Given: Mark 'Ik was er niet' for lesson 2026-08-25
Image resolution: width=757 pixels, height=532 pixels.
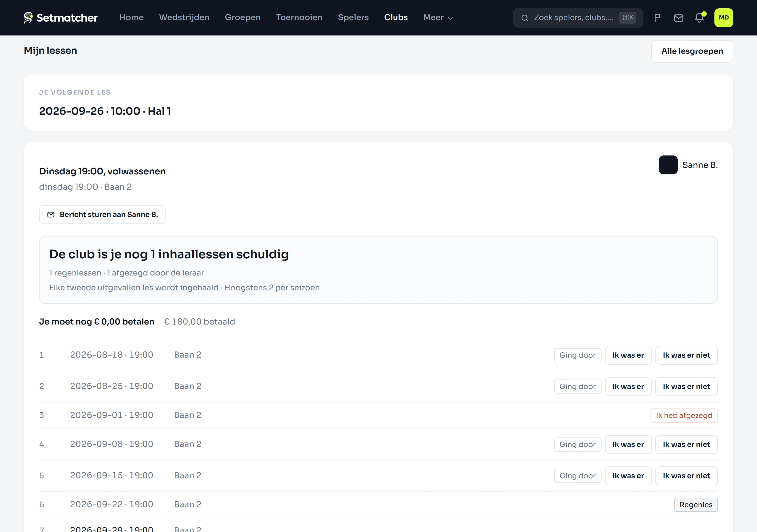Looking at the screenshot, I should (x=686, y=386).
